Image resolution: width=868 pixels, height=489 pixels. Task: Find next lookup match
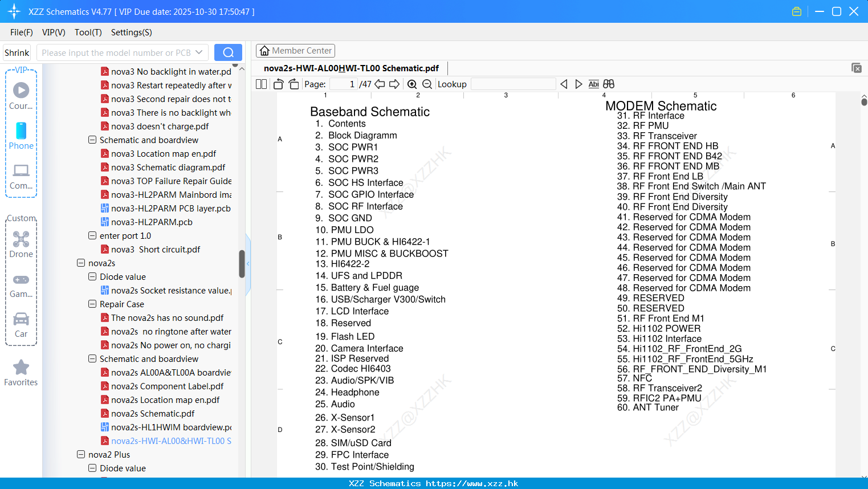tap(578, 84)
